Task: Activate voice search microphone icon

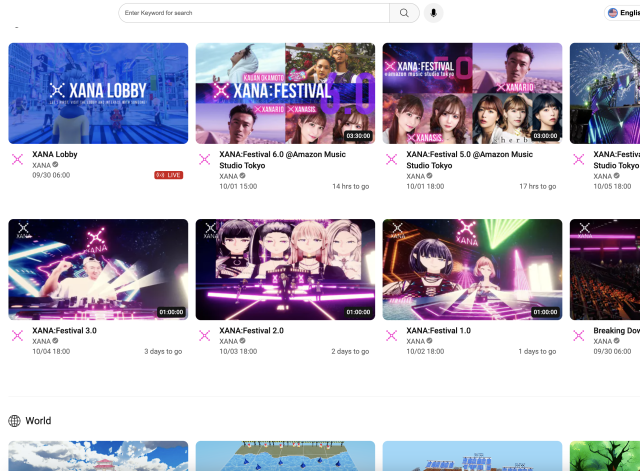Action: [434, 13]
